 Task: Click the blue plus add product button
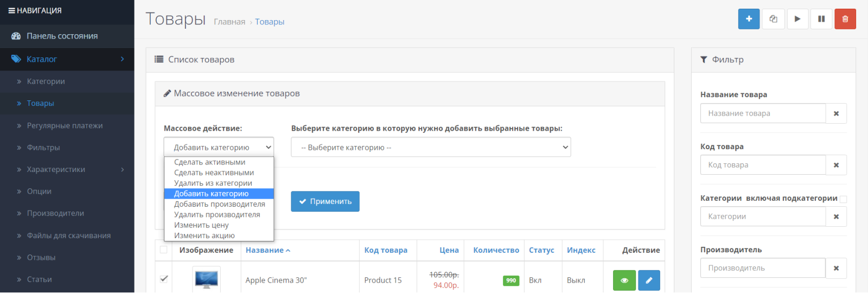749,19
